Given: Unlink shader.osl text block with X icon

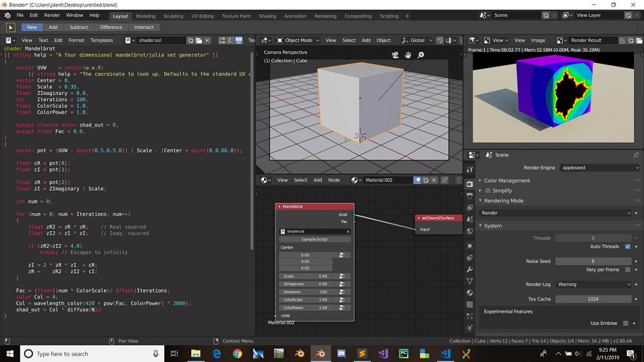Looking at the screenshot, I should click(208, 41).
